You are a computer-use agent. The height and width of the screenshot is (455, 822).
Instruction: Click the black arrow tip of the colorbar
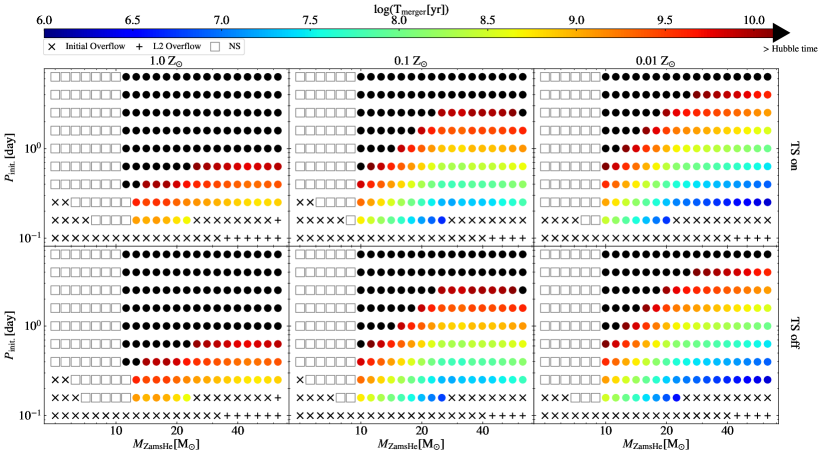tap(781, 33)
